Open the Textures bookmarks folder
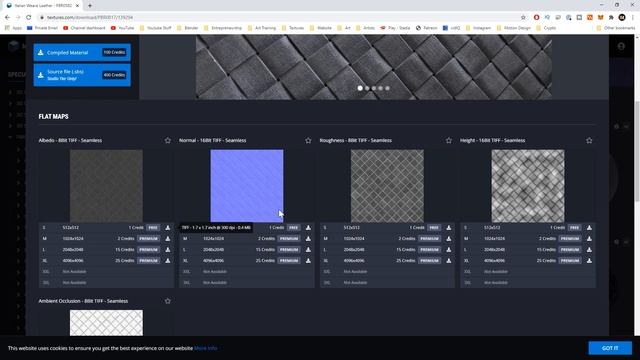The width and height of the screenshot is (640, 360). coord(293,28)
